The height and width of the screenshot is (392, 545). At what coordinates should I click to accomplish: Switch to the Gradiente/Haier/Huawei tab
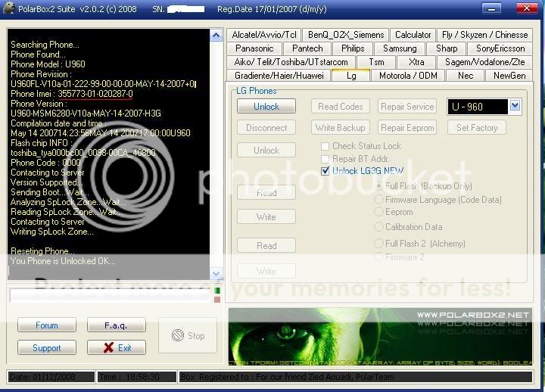click(279, 76)
